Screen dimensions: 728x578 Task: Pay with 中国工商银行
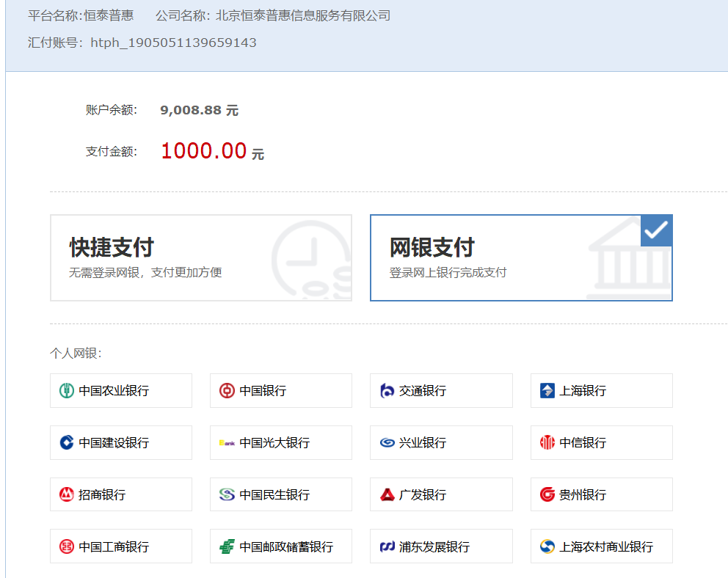click(120, 546)
